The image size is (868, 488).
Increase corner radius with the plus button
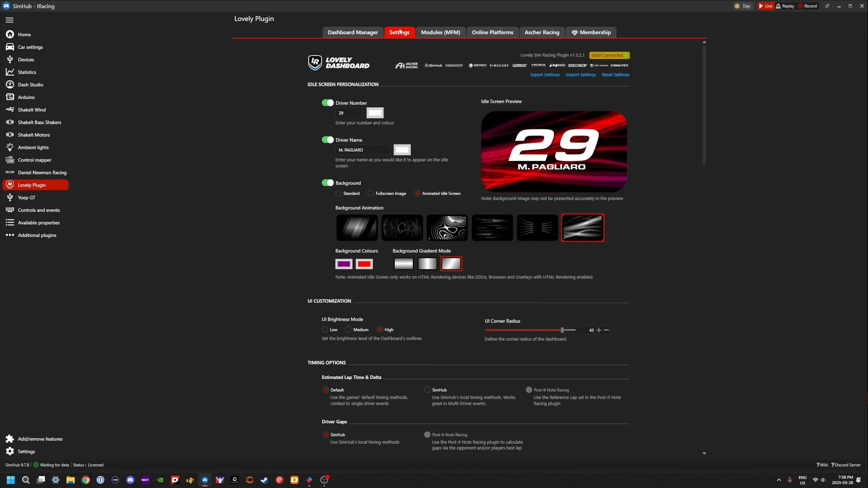coord(599,330)
